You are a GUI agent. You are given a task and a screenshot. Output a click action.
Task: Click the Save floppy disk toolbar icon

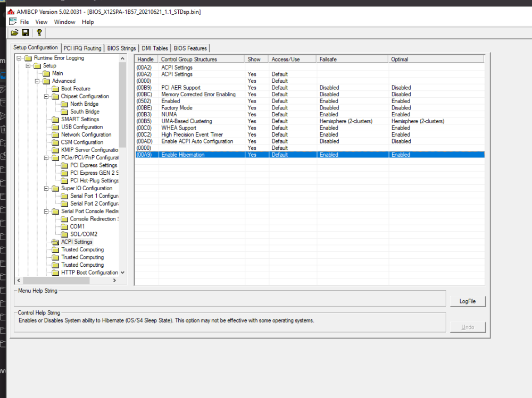click(26, 32)
